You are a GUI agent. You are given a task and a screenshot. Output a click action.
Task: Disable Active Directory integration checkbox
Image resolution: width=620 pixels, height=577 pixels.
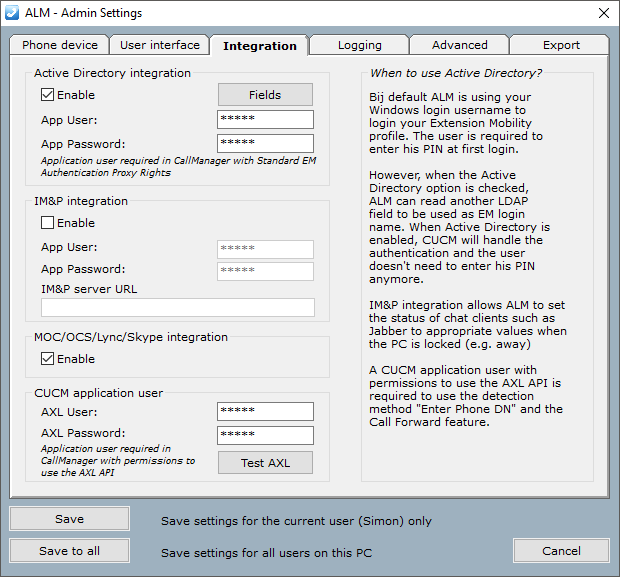48,95
